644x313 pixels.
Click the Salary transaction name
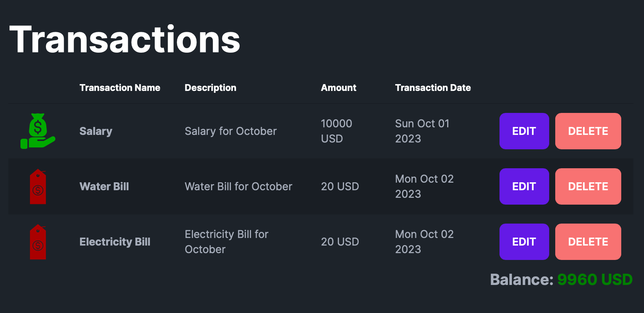[96, 131]
